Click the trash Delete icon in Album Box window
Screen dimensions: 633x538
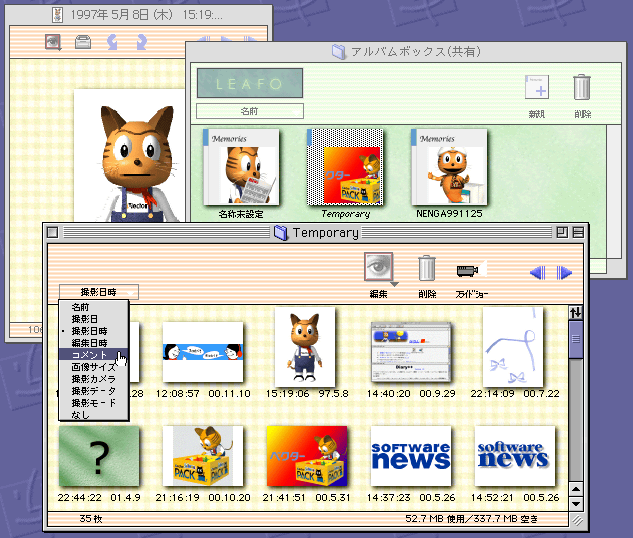pos(582,87)
